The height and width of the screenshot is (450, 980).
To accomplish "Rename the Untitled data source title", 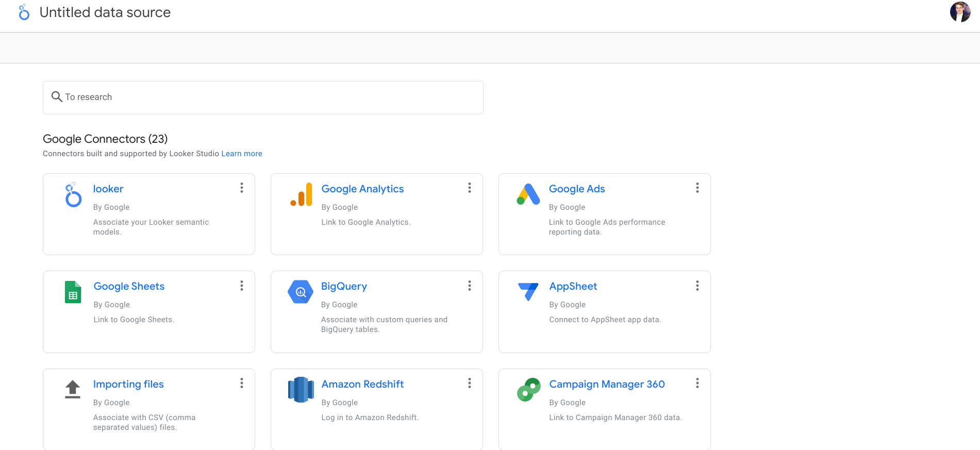I will tap(105, 12).
